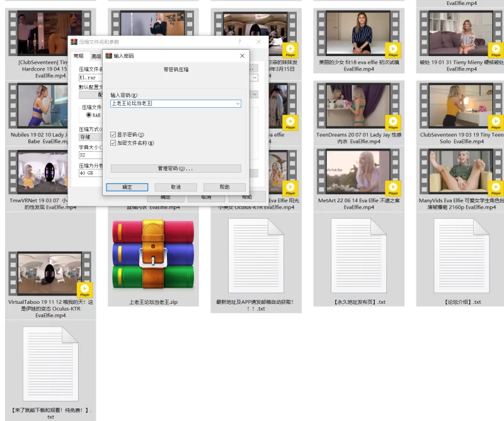Click Player badge on 破处 19 01 31 video
The height and width of the screenshot is (421, 504).
point(496,50)
